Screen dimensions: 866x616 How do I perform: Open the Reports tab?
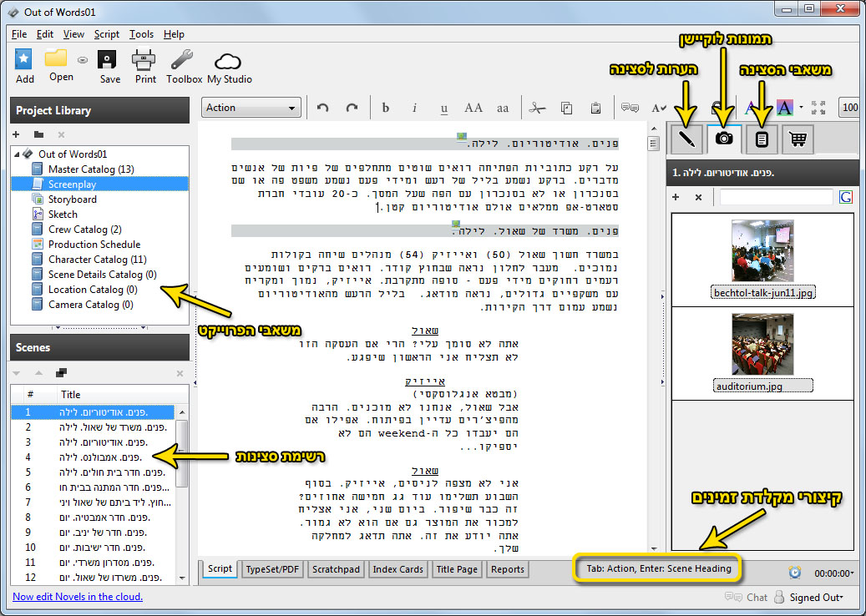point(508,569)
